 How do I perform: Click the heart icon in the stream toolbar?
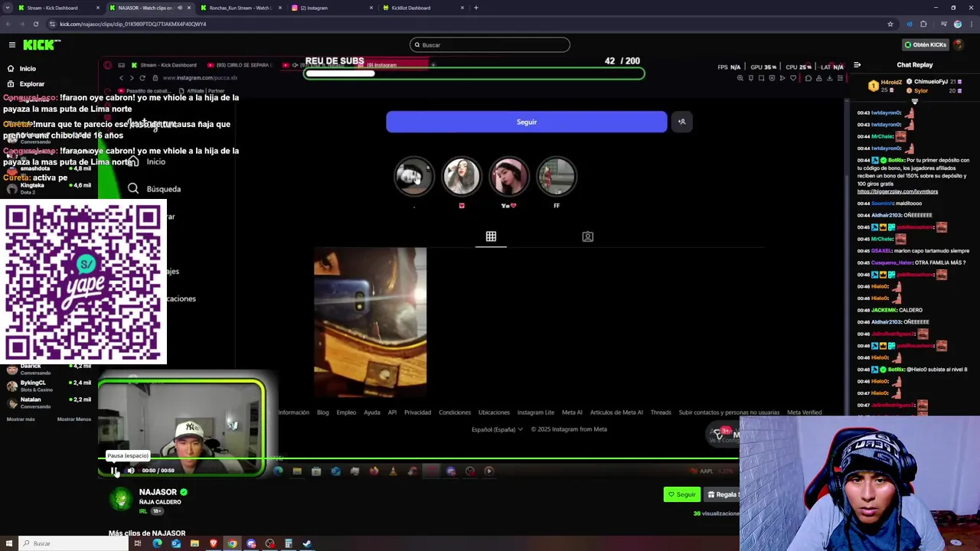click(x=793, y=78)
